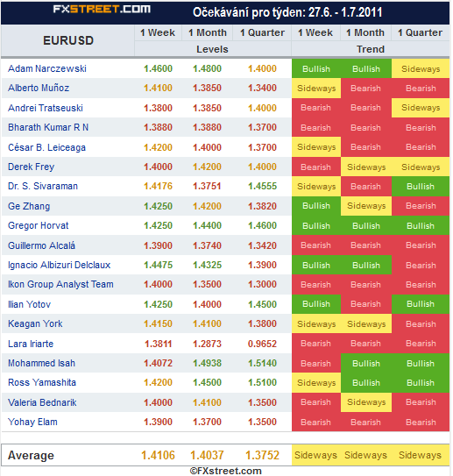Click the Levels header label
Viewport: 453px width, 476px height.
[x=212, y=49]
